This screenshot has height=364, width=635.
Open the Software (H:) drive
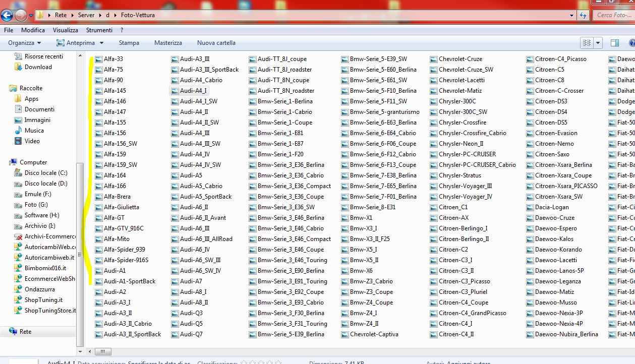pos(42,215)
